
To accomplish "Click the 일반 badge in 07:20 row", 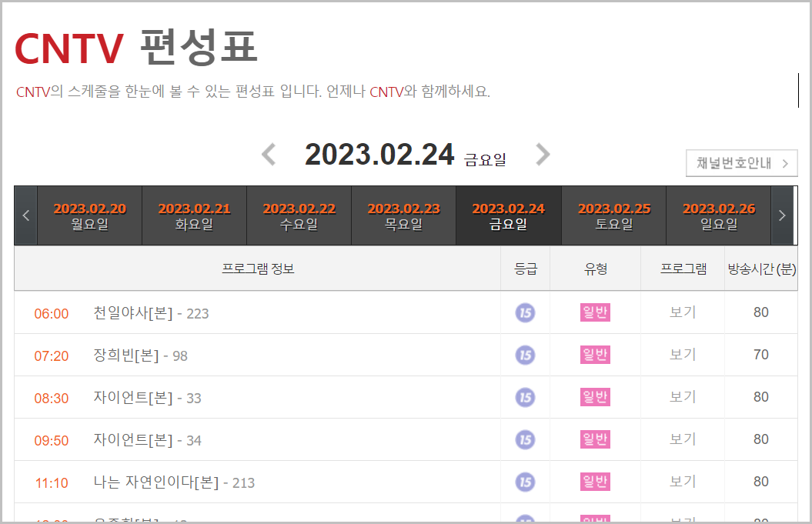I will (x=595, y=355).
